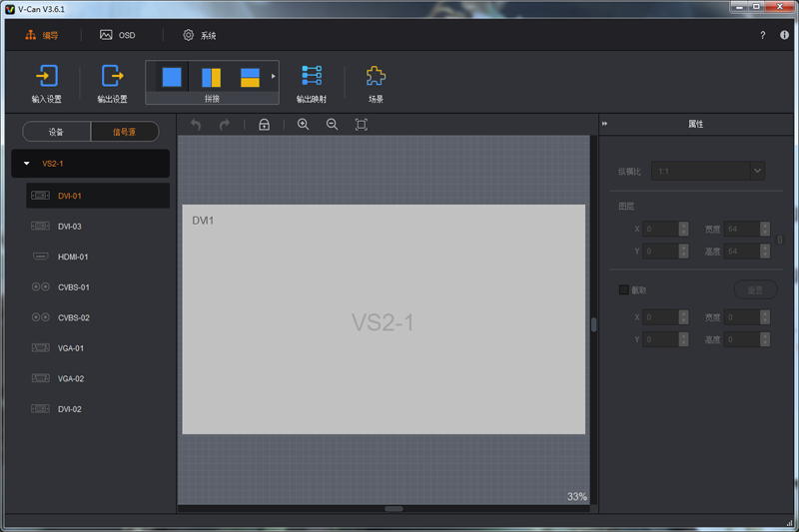Open 输出设置 output settings
799x532 pixels.
point(112,82)
